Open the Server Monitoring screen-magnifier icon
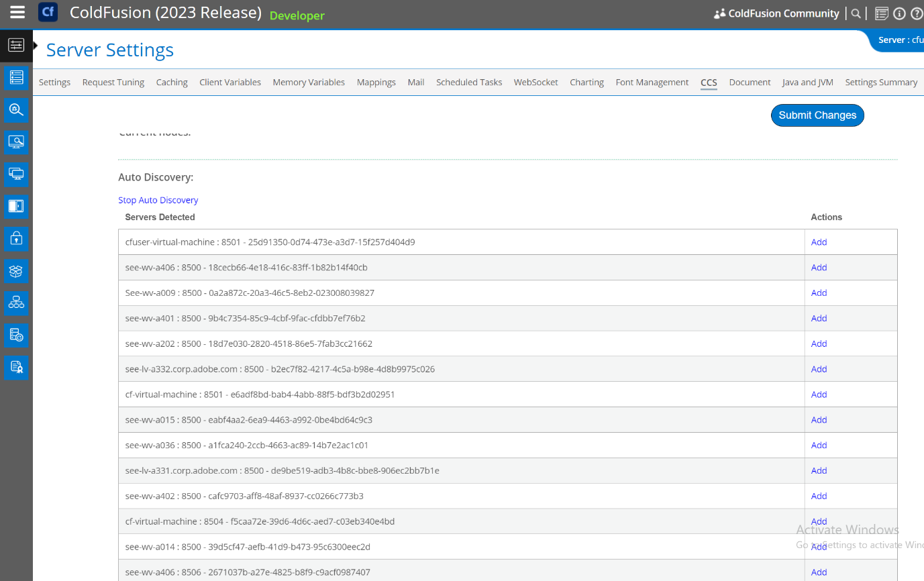This screenshot has width=924, height=581. pyautogui.click(x=16, y=142)
